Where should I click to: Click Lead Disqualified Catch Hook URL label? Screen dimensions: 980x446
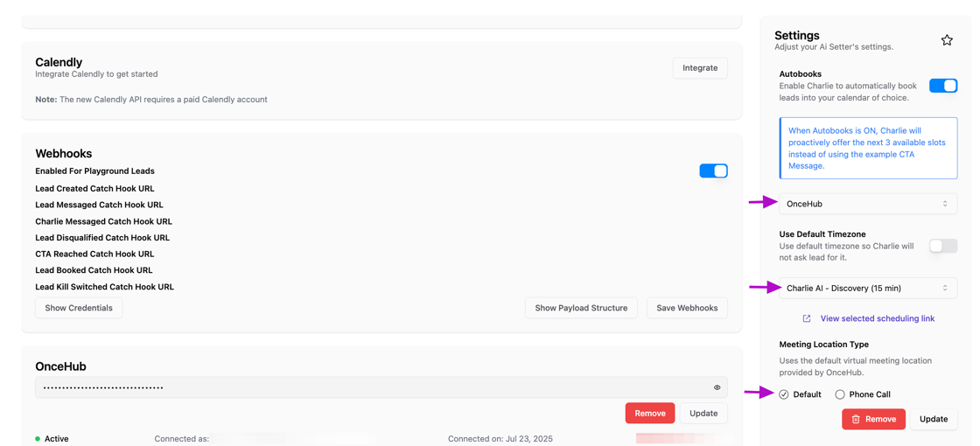click(x=102, y=237)
